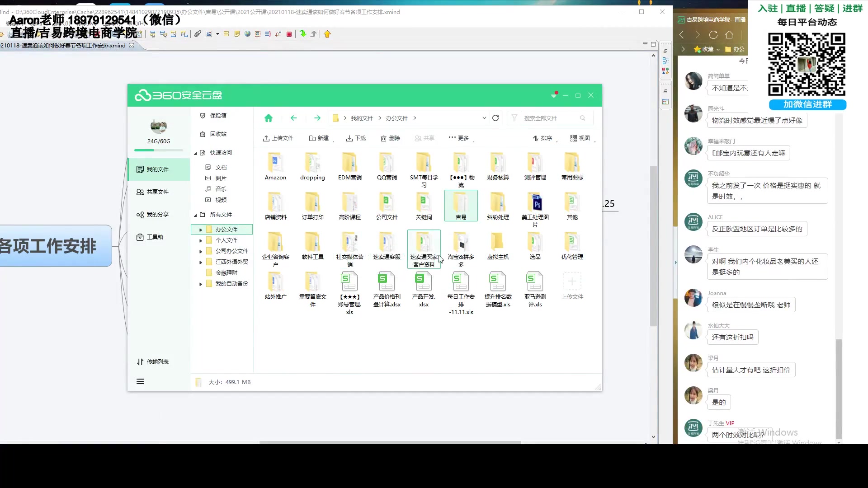Click the XMind canvas vertical scrollbar
This screenshot has height=488, width=868.
click(653, 246)
